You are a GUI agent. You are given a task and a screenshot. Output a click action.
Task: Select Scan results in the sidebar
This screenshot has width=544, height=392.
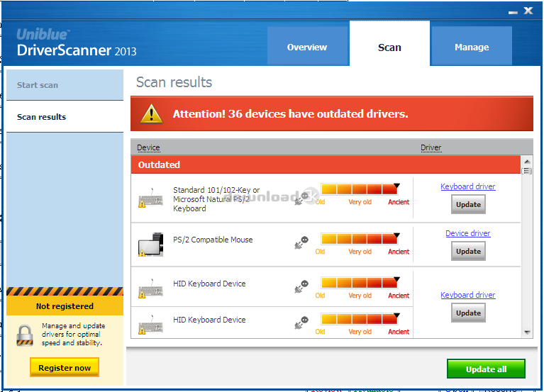coord(65,117)
